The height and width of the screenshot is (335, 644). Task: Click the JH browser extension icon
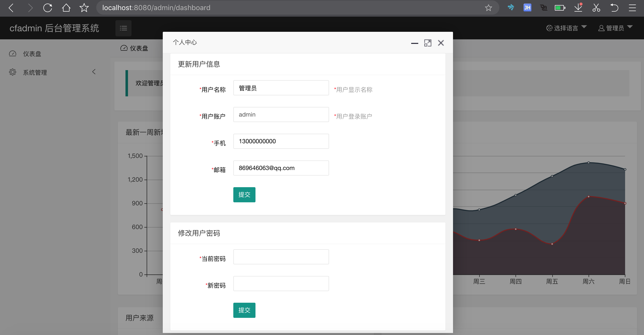[527, 8]
